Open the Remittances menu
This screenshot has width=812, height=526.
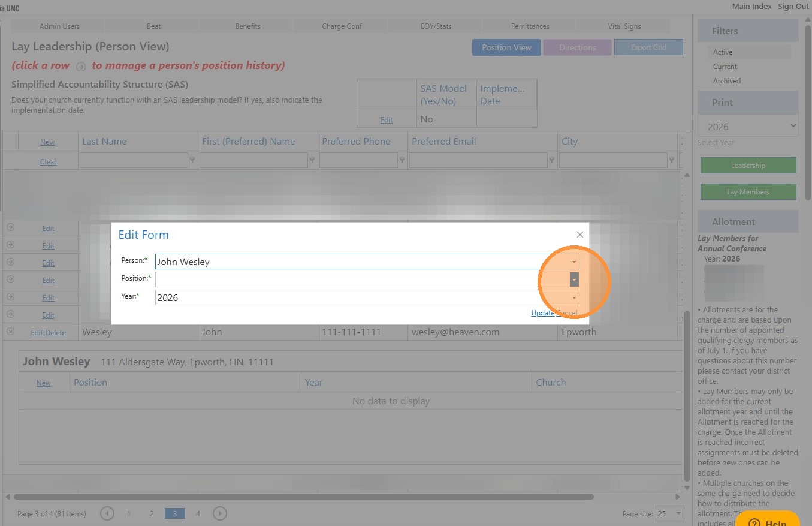click(x=530, y=26)
